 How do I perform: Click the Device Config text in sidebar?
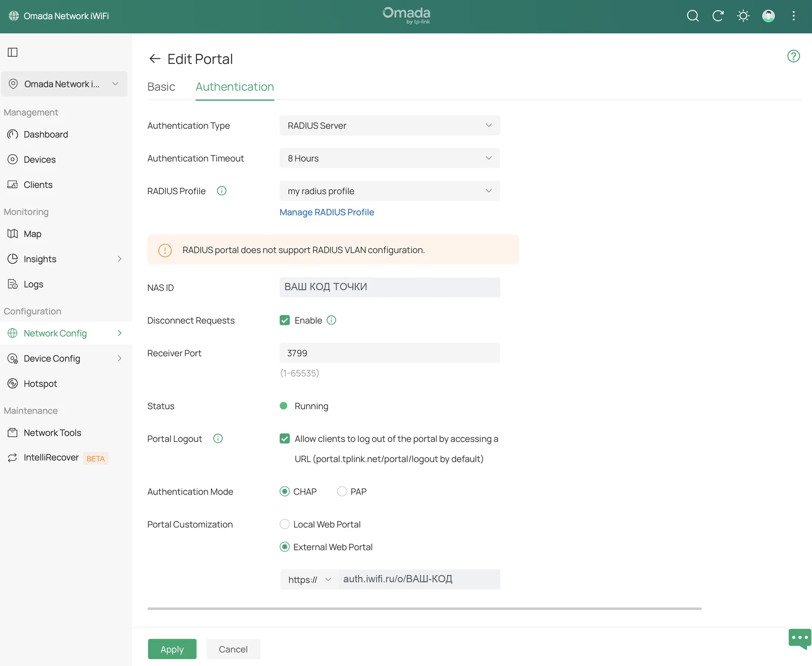[x=52, y=359]
